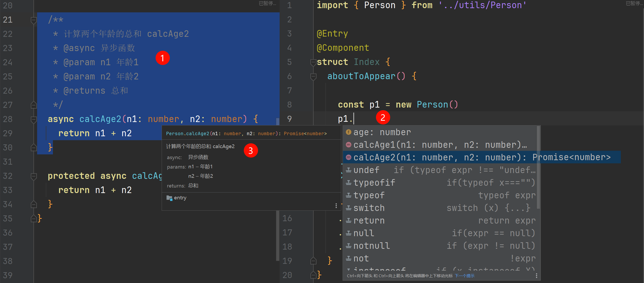The width and height of the screenshot is (644, 283).
Task: Click the template icon beside switch
Action: pyautogui.click(x=348, y=208)
